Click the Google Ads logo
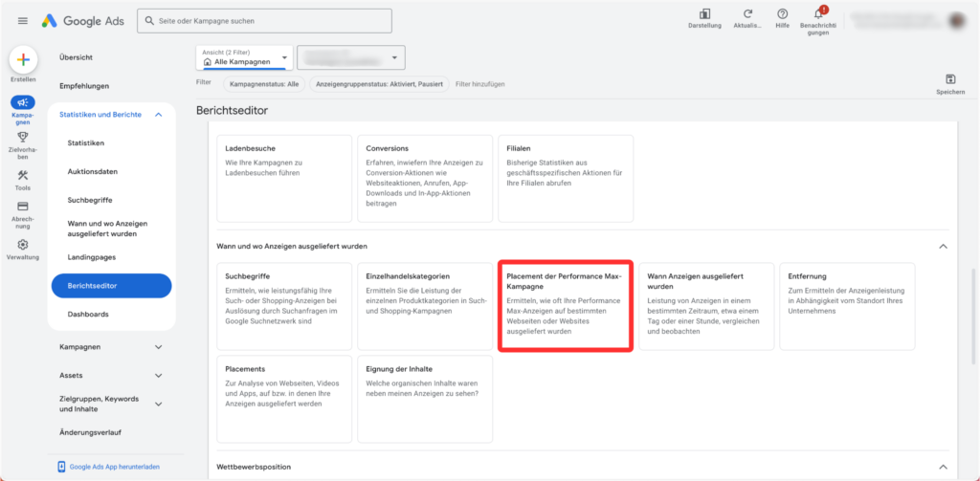980x481 pixels. [x=83, y=21]
